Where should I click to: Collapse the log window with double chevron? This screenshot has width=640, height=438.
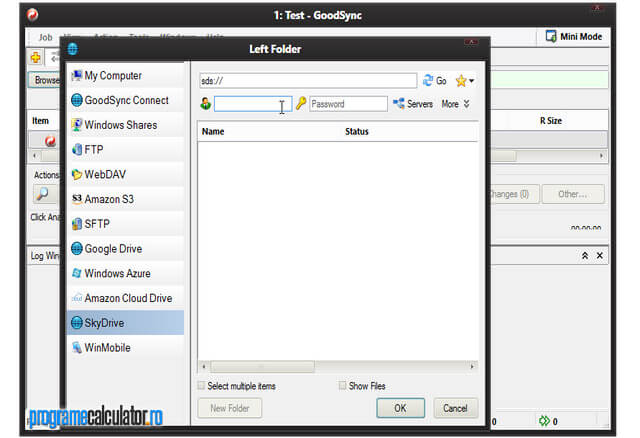click(585, 256)
